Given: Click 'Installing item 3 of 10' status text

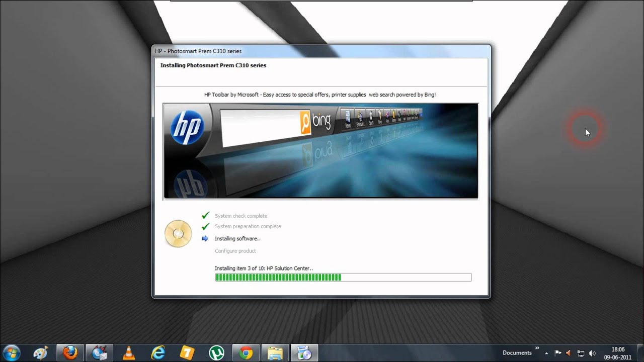Looking at the screenshot, I should point(264,268).
